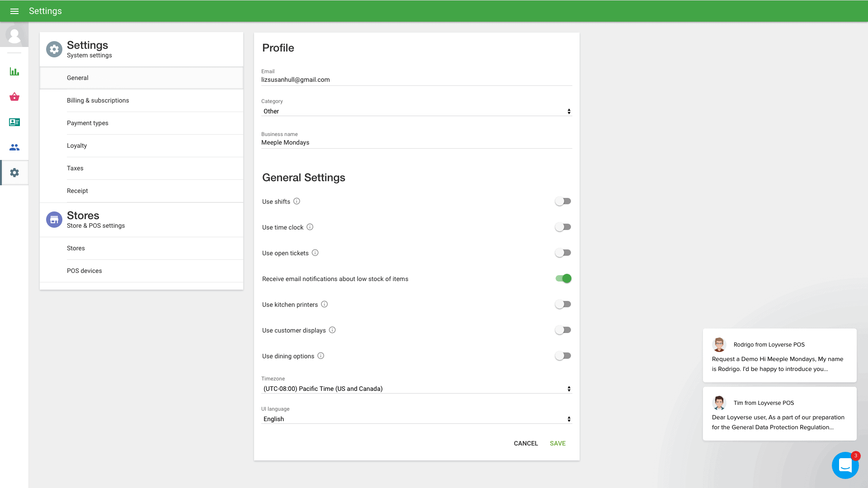
Task: Open Billing & subscriptions settings
Action: tap(142, 100)
